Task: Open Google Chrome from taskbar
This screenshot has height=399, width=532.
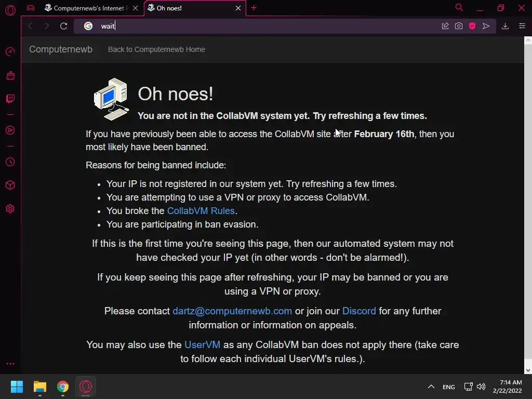Action: click(63, 387)
